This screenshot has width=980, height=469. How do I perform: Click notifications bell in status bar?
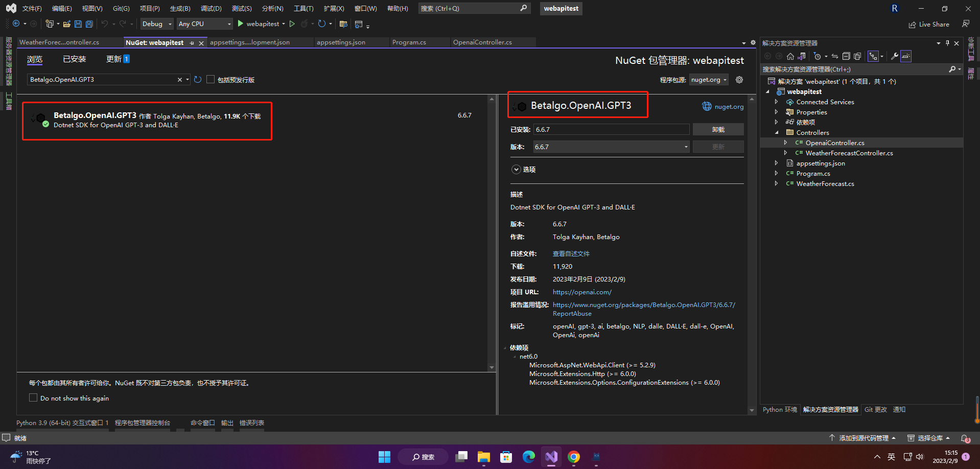pyautogui.click(x=965, y=438)
